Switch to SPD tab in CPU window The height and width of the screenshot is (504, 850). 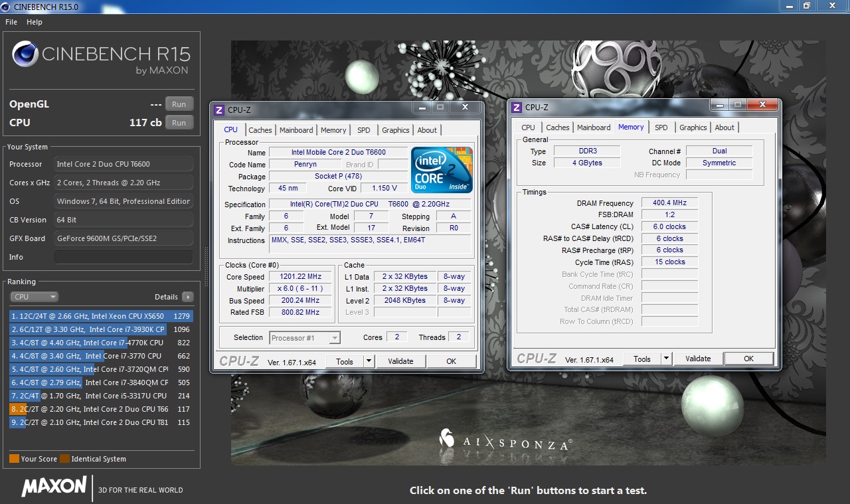(364, 130)
